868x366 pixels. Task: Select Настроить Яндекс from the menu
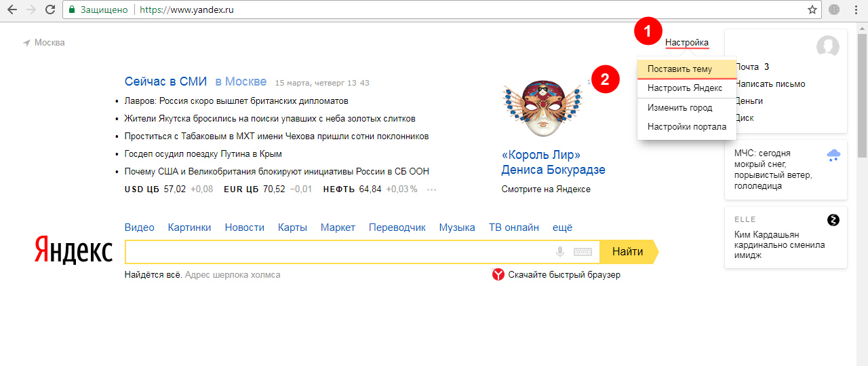pos(687,88)
